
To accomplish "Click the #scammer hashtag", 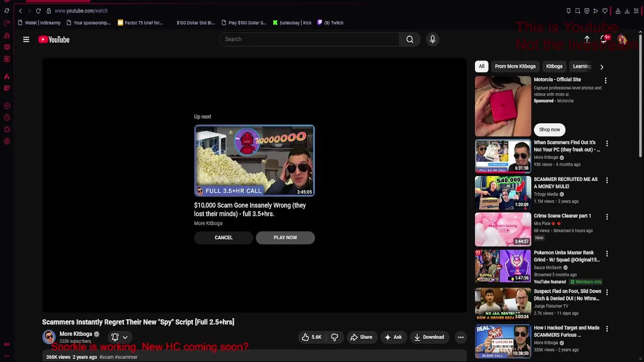I will (x=126, y=357).
